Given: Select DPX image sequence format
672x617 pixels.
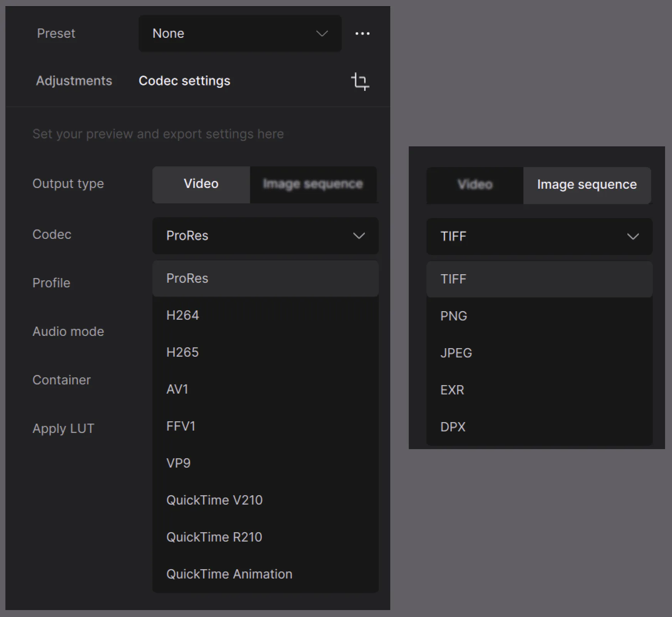Looking at the screenshot, I should [453, 427].
